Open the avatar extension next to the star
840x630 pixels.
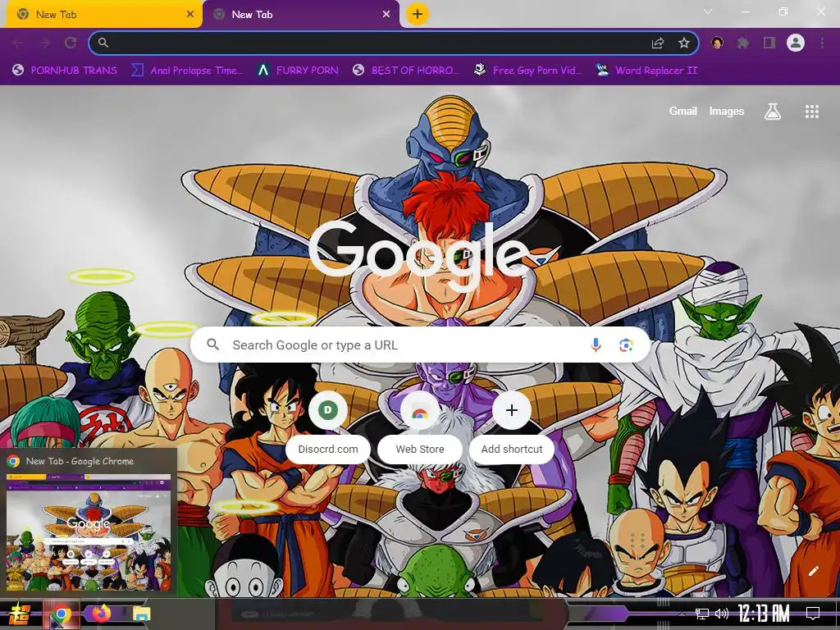pyautogui.click(x=717, y=43)
